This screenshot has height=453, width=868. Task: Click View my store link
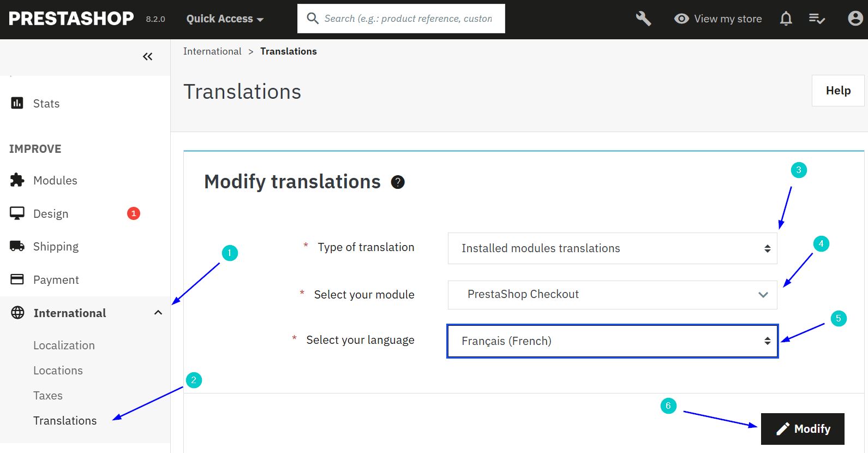[x=718, y=19]
